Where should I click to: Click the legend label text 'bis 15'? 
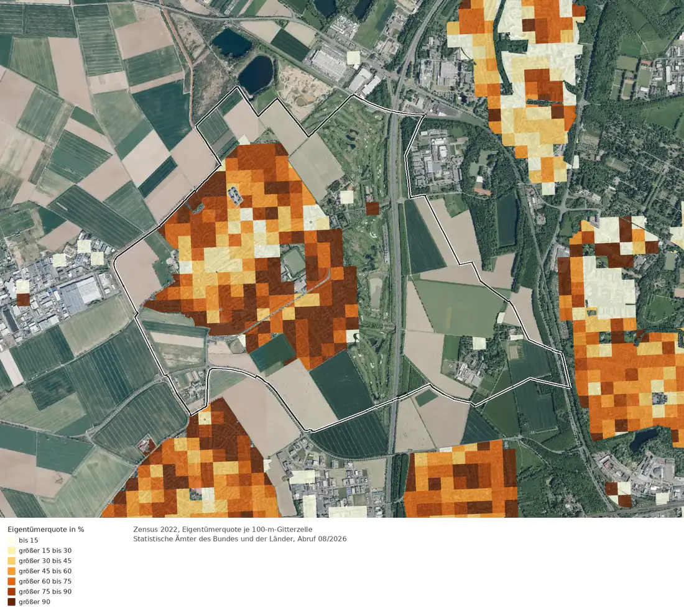[29, 540]
